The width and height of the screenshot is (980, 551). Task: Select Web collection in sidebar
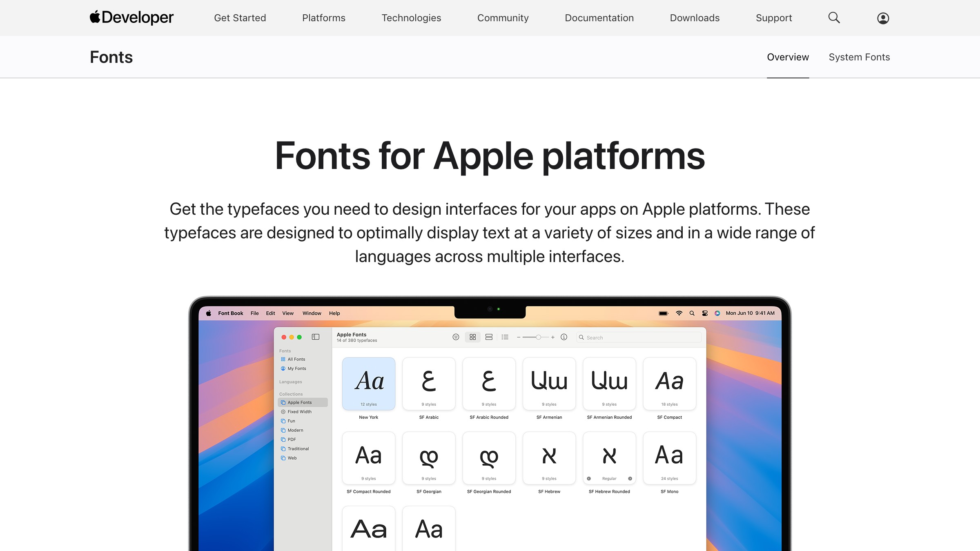tap(302, 458)
